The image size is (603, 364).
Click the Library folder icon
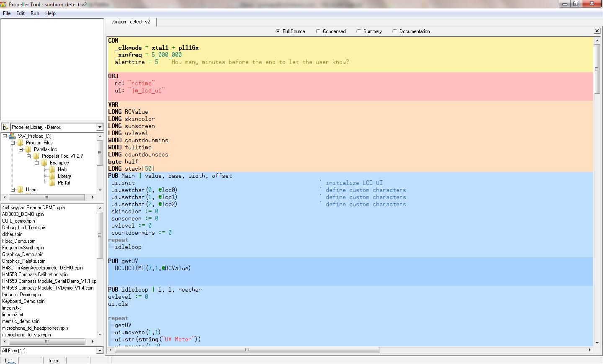[x=52, y=176]
